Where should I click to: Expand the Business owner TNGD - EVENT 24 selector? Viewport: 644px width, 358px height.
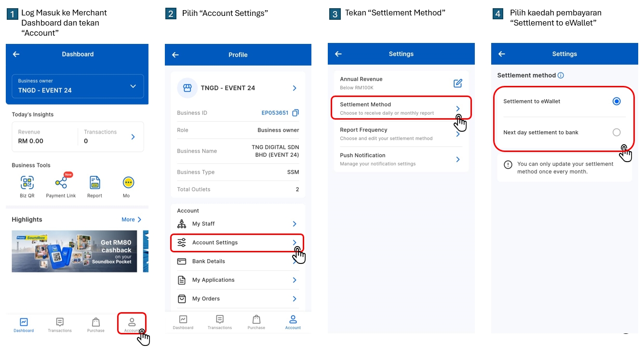point(78,86)
